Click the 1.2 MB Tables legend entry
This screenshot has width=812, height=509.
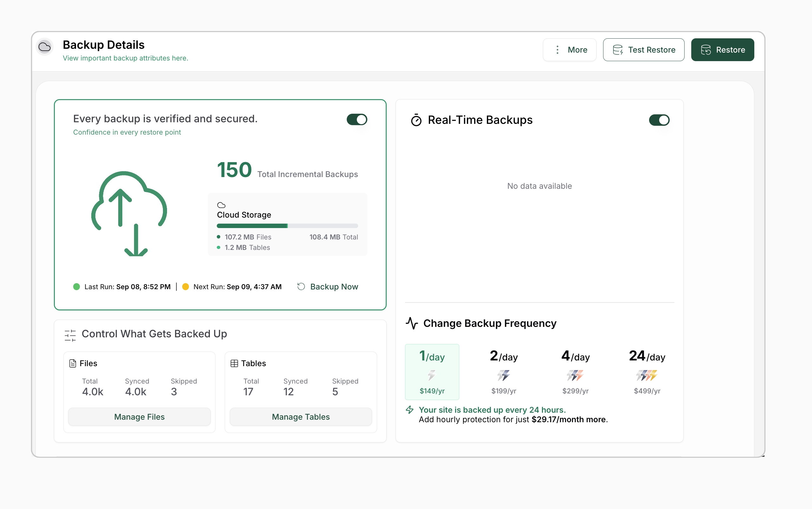click(x=243, y=247)
